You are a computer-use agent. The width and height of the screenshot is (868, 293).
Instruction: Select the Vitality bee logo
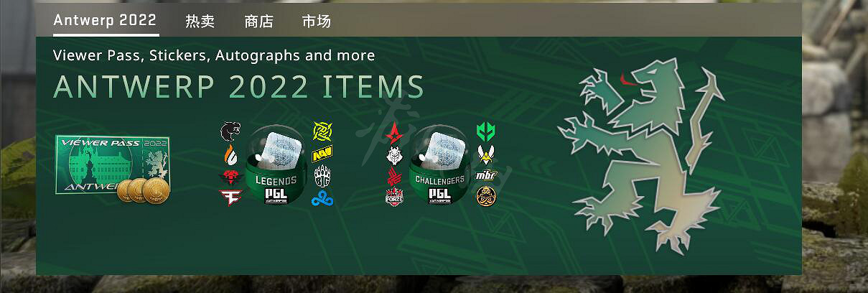pyautogui.click(x=486, y=153)
